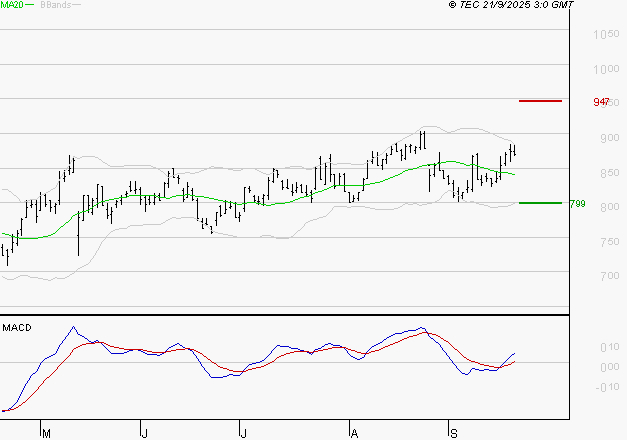Click the MA20 legend label

click(13, 5)
